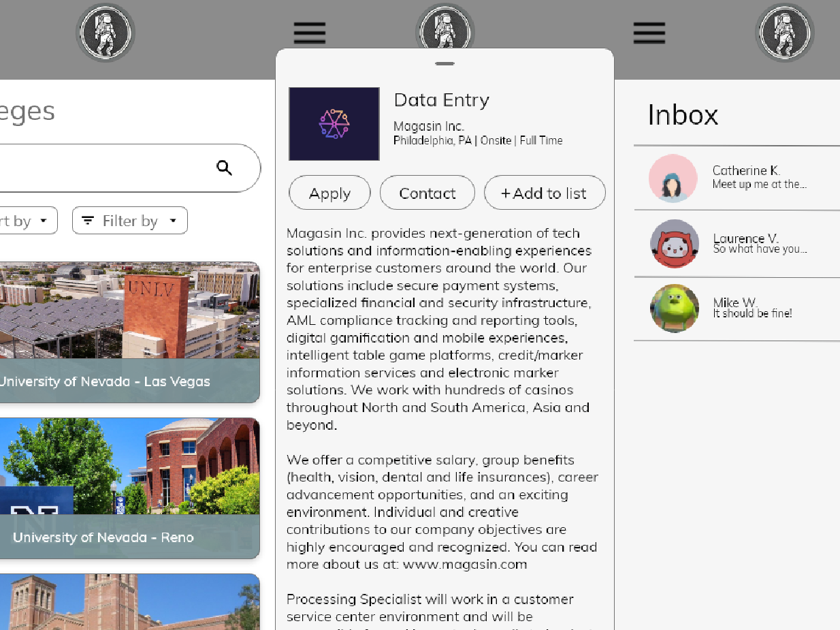Open the Filter by dropdown
The image size is (840, 630).
coord(130,221)
